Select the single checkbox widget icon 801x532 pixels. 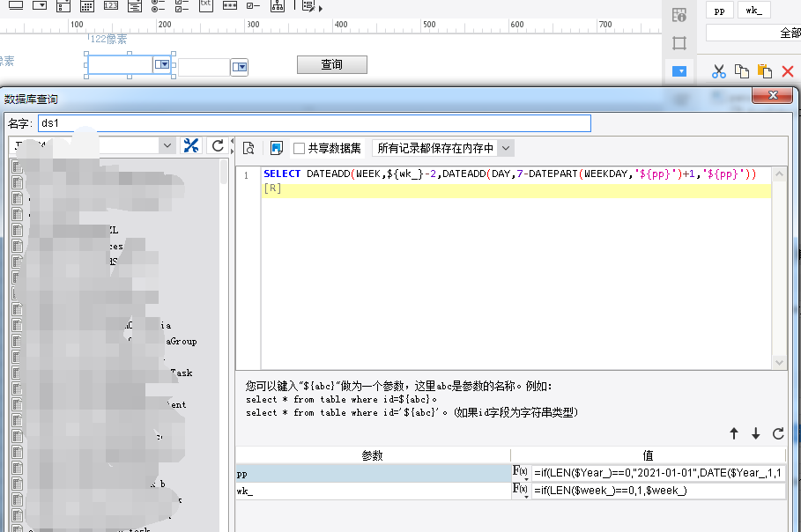pyautogui.click(x=254, y=5)
